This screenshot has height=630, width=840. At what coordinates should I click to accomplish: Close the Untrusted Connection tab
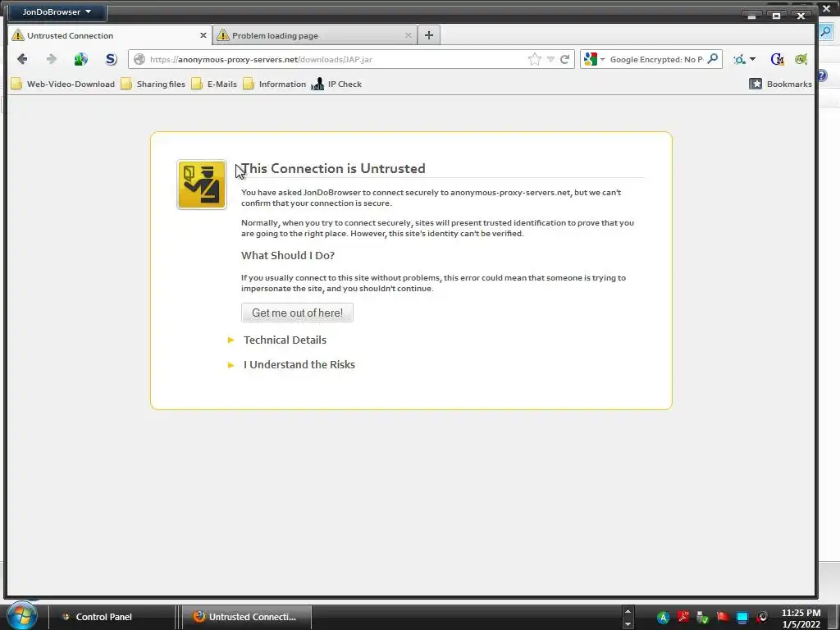click(203, 35)
